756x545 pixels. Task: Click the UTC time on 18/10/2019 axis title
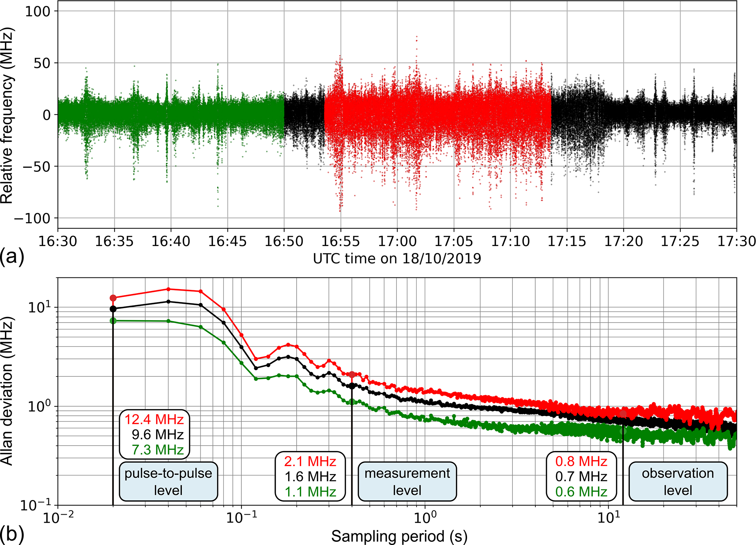coord(397,258)
